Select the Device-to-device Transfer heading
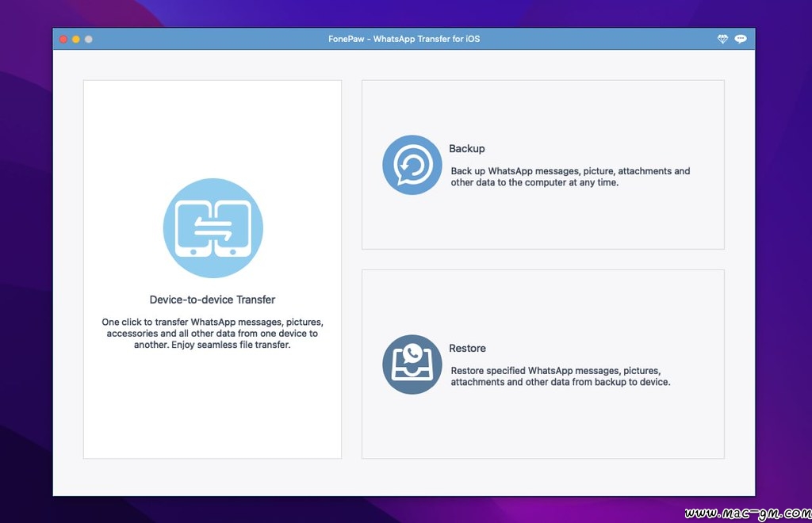 (213, 300)
